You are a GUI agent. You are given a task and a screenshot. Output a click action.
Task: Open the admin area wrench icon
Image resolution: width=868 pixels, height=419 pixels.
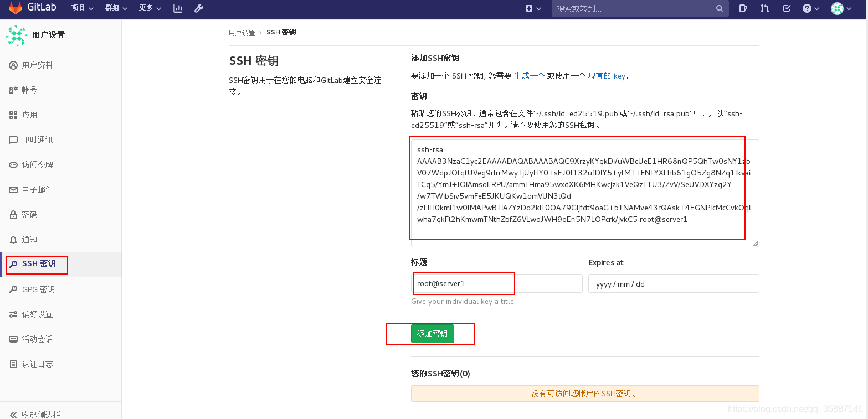[x=199, y=8]
